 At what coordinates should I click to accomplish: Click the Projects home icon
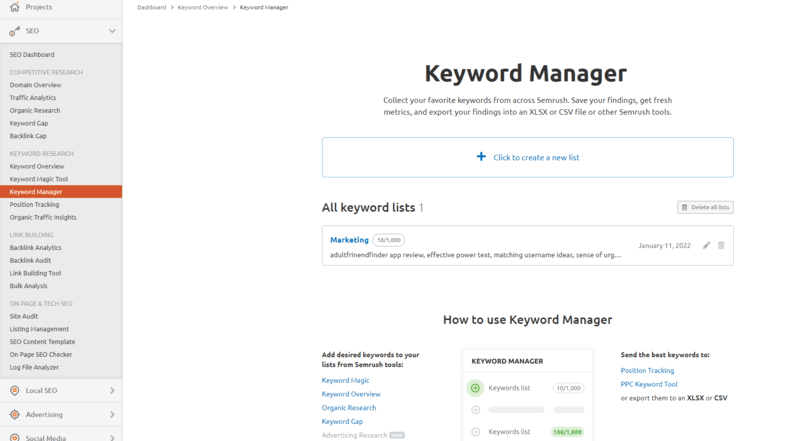pyautogui.click(x=15, y=7)
